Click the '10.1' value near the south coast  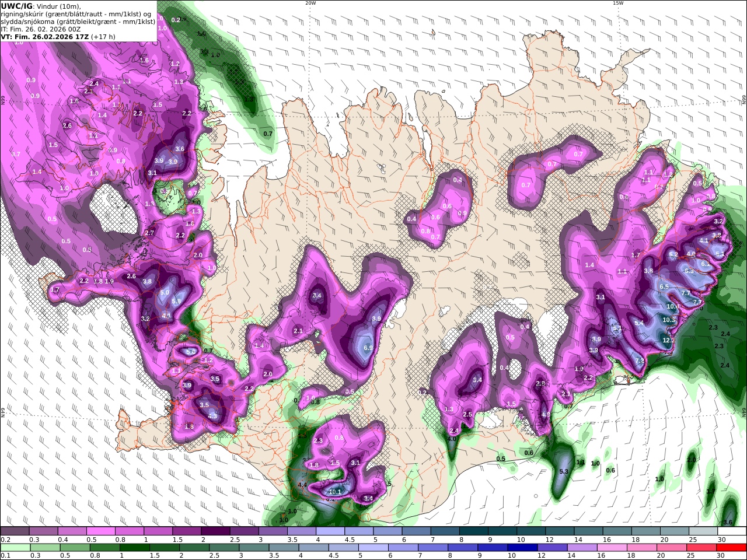coord(336,492)
